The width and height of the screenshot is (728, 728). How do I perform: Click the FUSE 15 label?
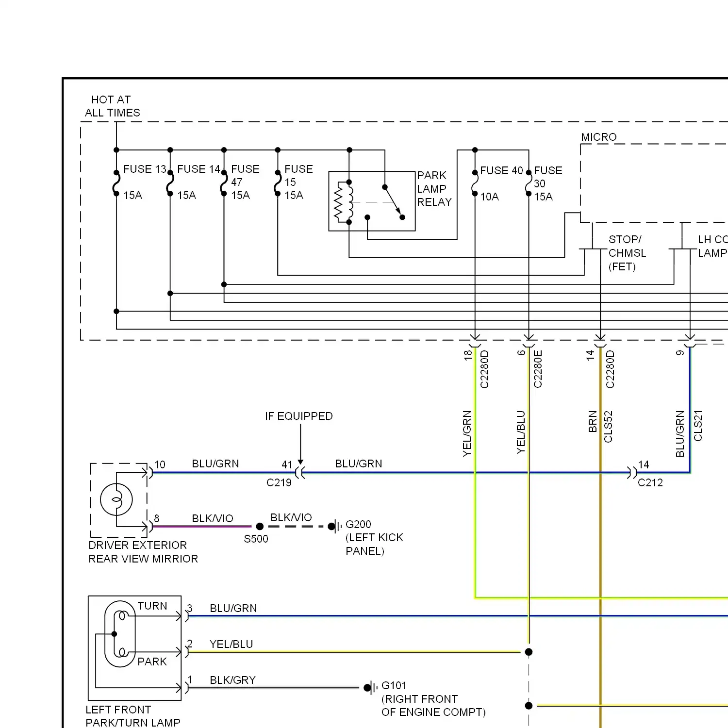tap(298, 175)
